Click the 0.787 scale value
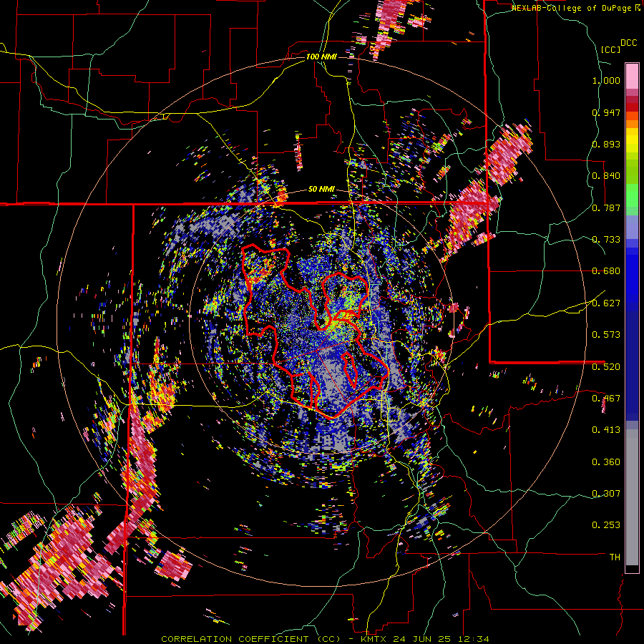The height and width of the screenshot is (644, 644). (x=606, y=208)
